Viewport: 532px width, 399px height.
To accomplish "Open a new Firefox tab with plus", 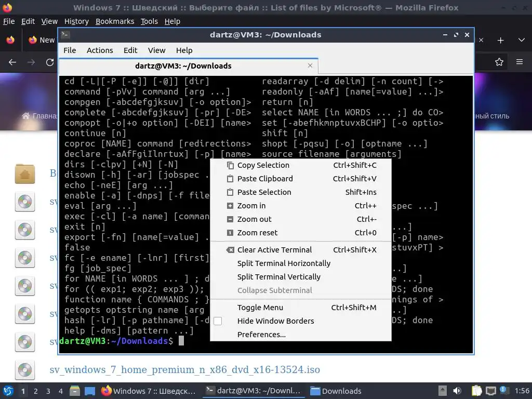I will pos(500,41).
